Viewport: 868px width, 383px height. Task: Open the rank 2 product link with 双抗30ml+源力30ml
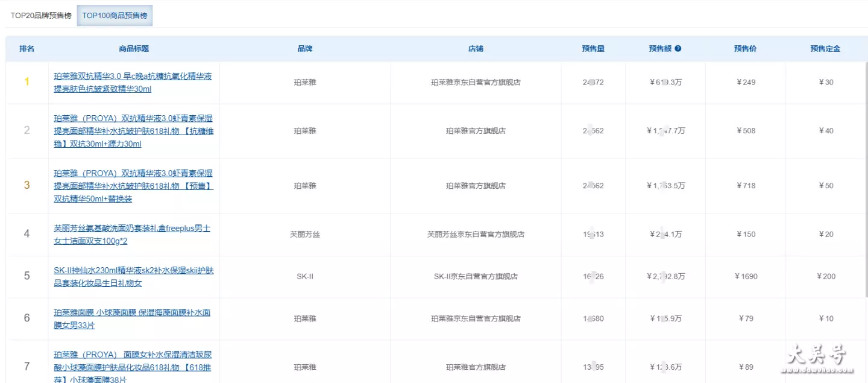click(133, 131)
